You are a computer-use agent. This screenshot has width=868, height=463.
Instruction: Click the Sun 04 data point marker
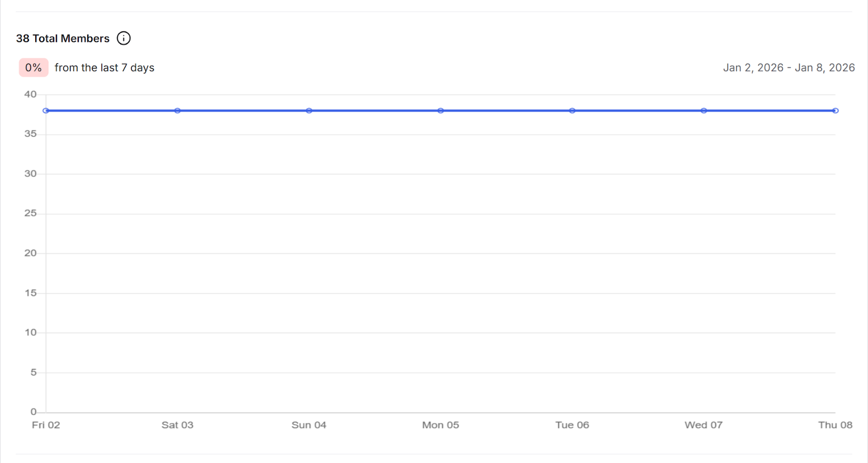(x=309, y=111)
